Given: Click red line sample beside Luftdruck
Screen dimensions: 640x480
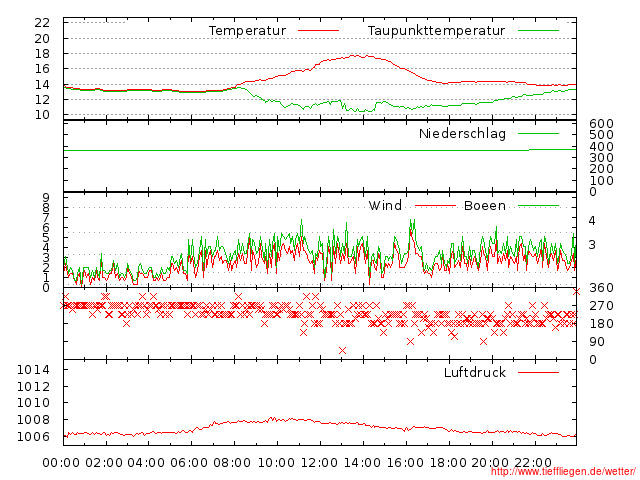Looking at the screenshot, I should (538, 372).
